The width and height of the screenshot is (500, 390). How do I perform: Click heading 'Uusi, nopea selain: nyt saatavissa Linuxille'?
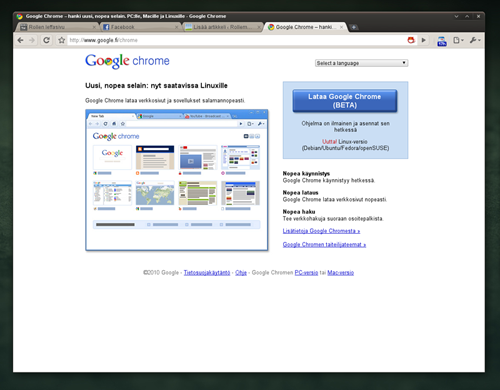[156, 86]
